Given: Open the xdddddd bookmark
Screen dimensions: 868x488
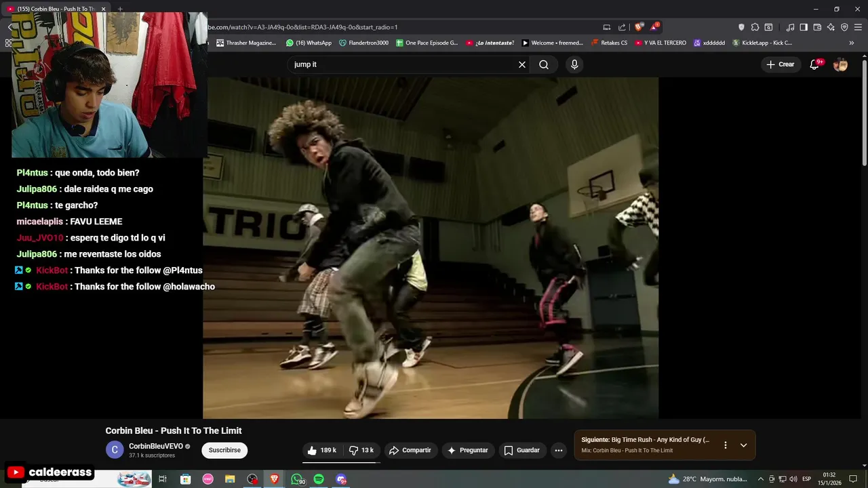Looking at the screenshot, I should 709,43.
